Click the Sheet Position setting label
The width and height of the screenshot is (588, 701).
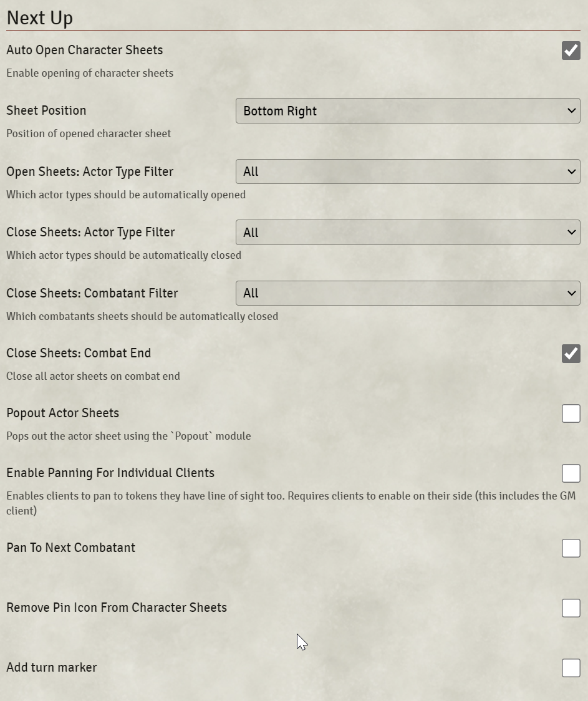[47, 110]
